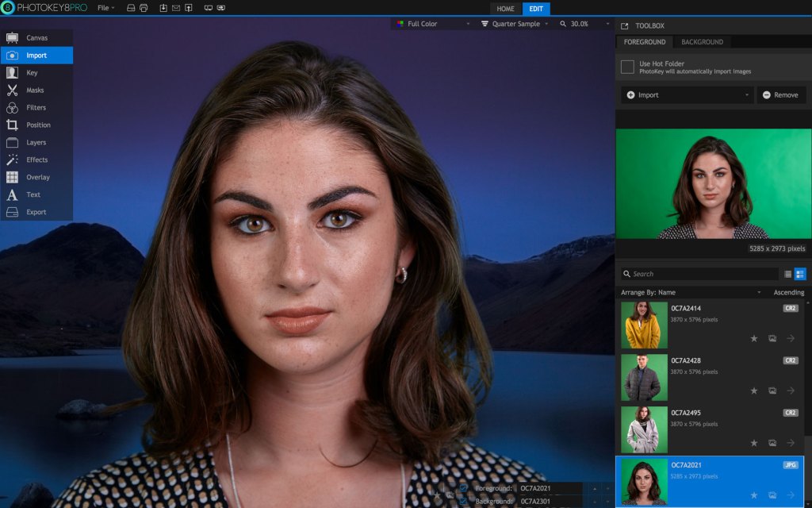Screen dimensions: 812x508
Task: Expand the Full Color display dropdown
Action: click(433, 24)
